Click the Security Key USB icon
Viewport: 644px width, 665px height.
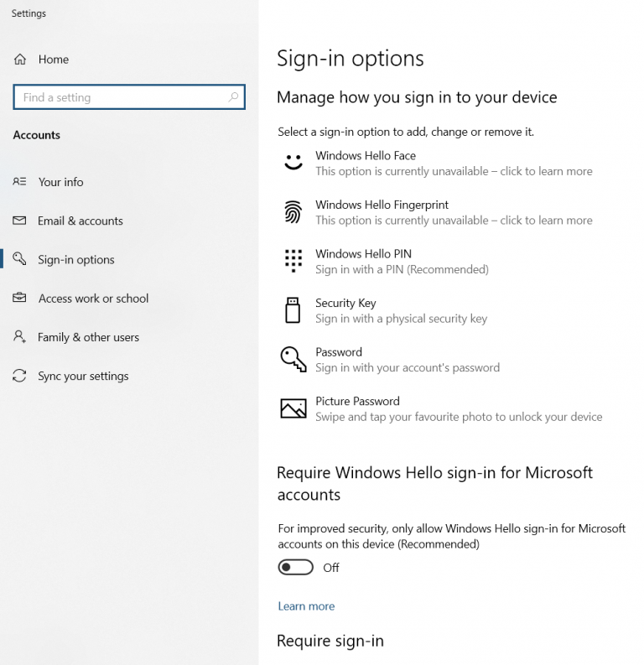293,310
